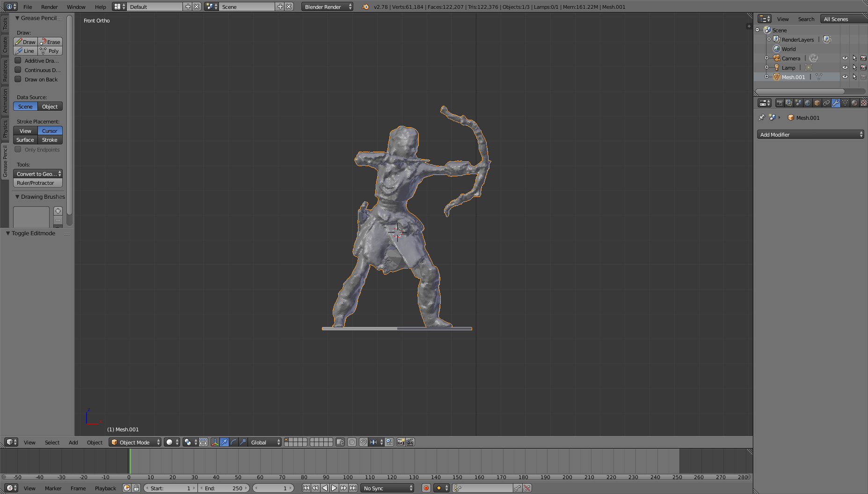Open the Scene properties tab

coord(798,103)
